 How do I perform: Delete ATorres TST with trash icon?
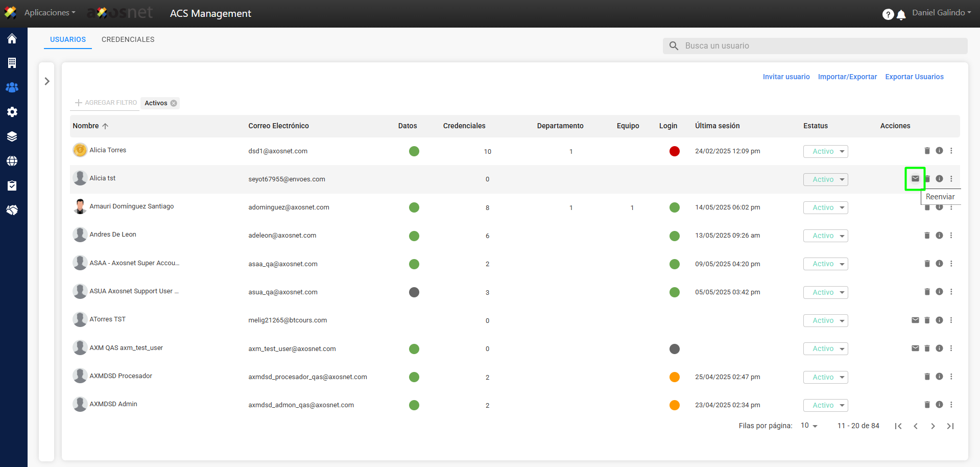click(x=927, y=320)
